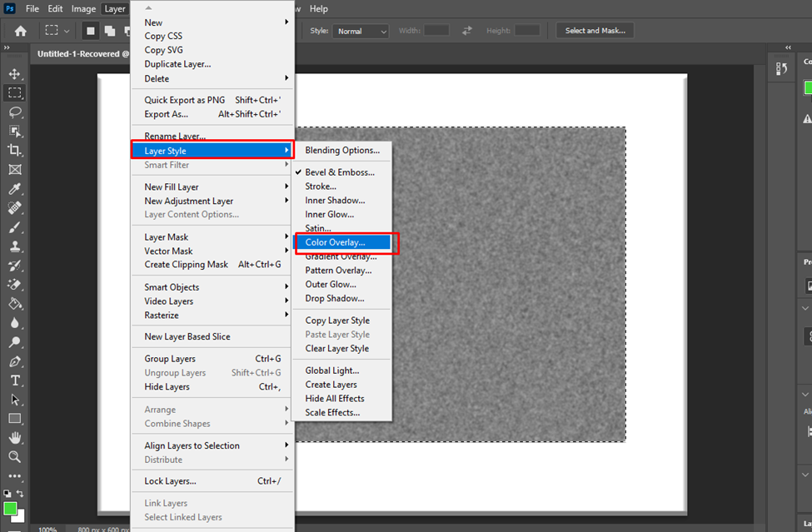Collapse right panels with double-arrow icon

[x=788, y=47]
